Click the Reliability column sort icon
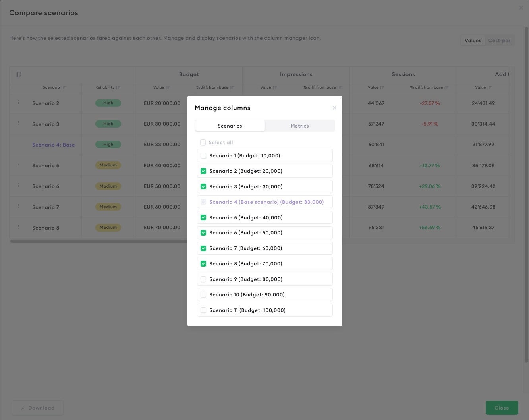The image size is (529, 420). coord(118,87)
